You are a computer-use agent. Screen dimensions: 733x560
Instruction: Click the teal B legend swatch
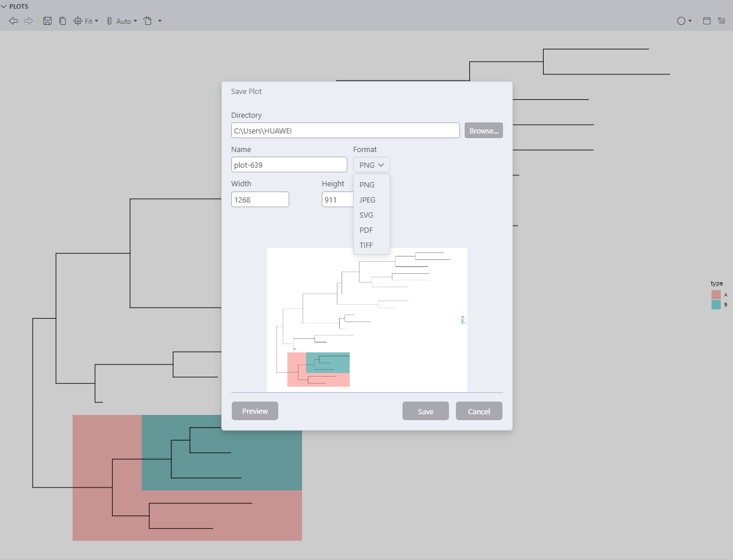click(716, 305)
